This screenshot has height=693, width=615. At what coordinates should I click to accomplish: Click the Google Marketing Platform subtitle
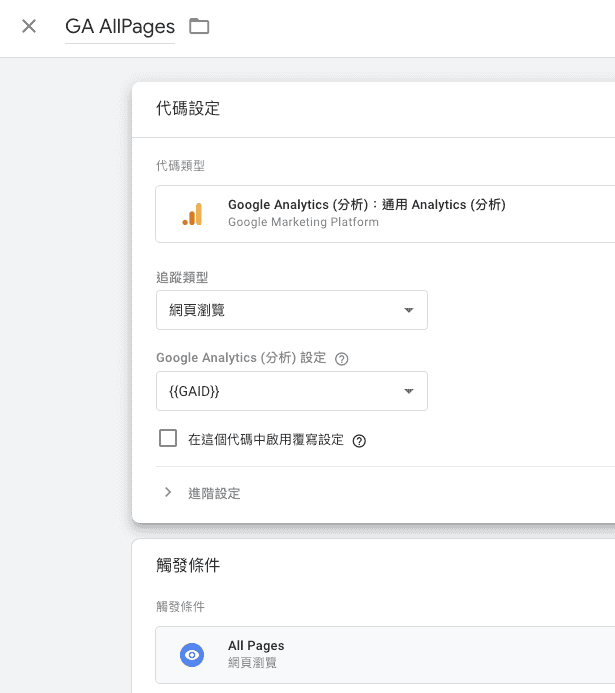coord(303,223)
